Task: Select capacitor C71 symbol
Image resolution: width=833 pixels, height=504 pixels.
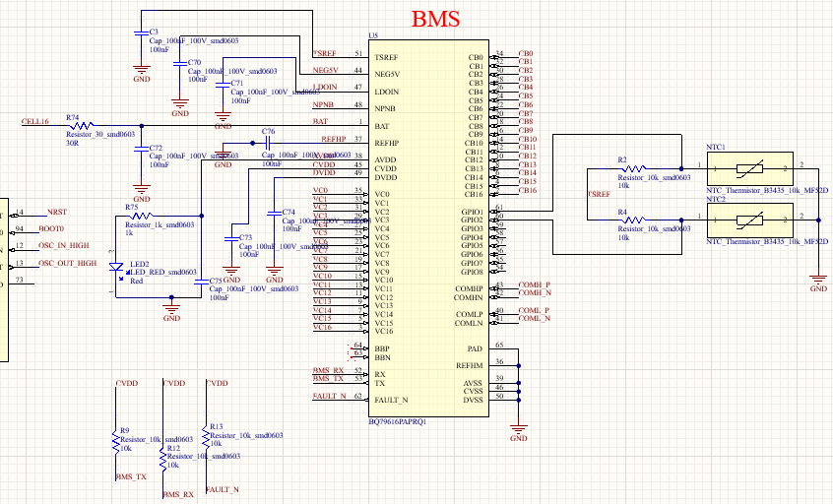Action: click(x=223, y=84)
